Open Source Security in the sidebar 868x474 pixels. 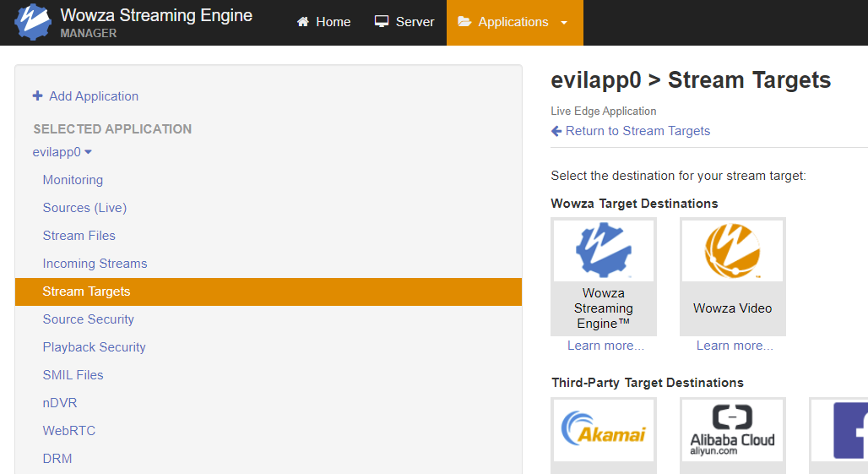pos(88,319)
